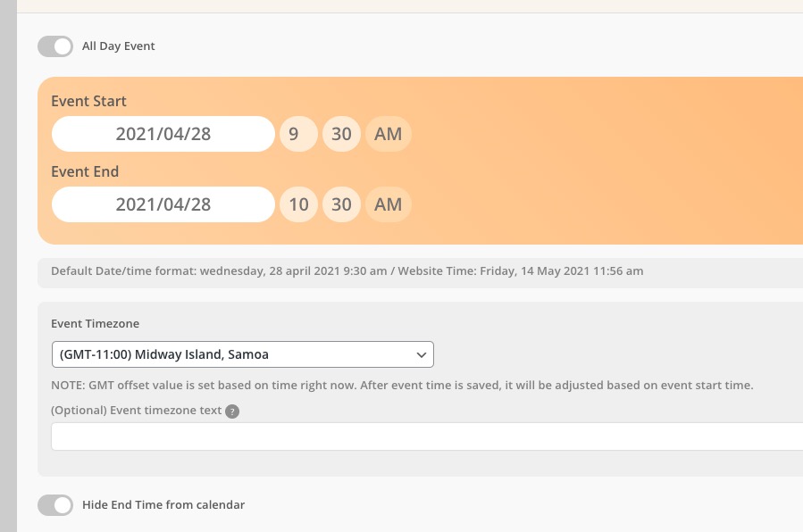Viewport: 803px width, 532px height.
Task: Open the Event End date field
Action: 163,204
